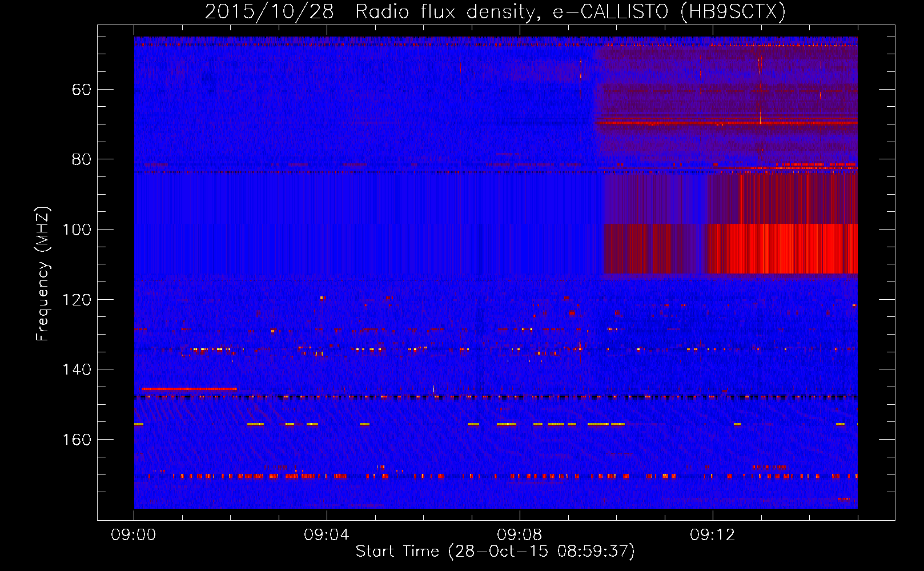Click the 09:12 time tick label

point(713,535)
